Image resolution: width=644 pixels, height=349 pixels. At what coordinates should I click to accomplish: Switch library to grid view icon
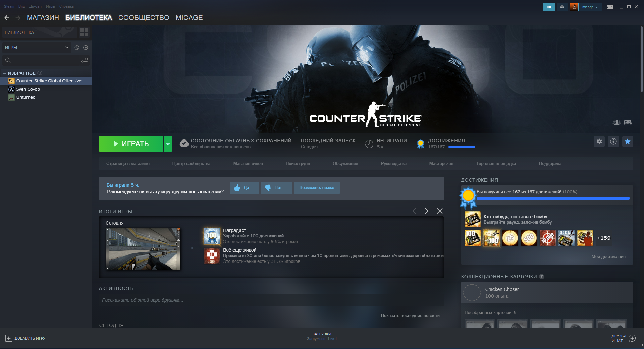[84, 32]
